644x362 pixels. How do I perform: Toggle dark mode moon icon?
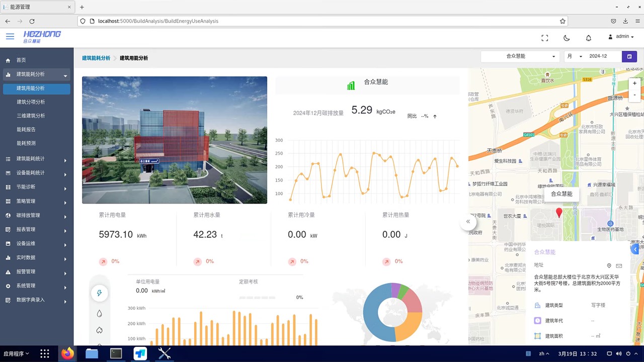point(567,38)
